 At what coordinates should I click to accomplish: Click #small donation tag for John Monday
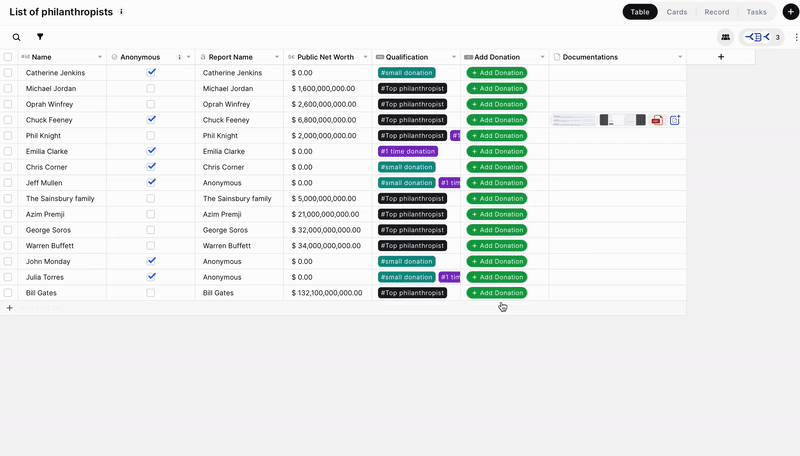[x=407, y=262]
